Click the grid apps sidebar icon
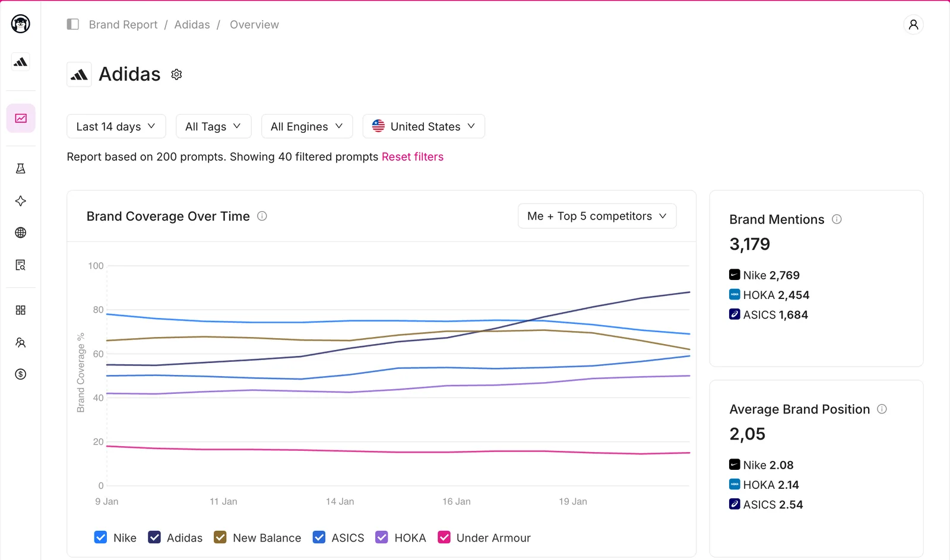Viewport: 950px width, 560px height. [x=21, y=310]
